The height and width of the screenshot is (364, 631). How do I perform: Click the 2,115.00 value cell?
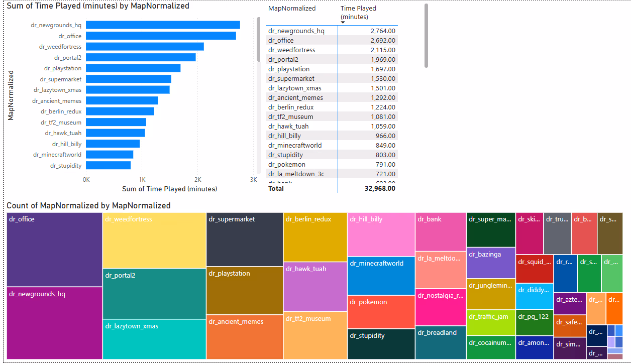(x=383, y=50)
